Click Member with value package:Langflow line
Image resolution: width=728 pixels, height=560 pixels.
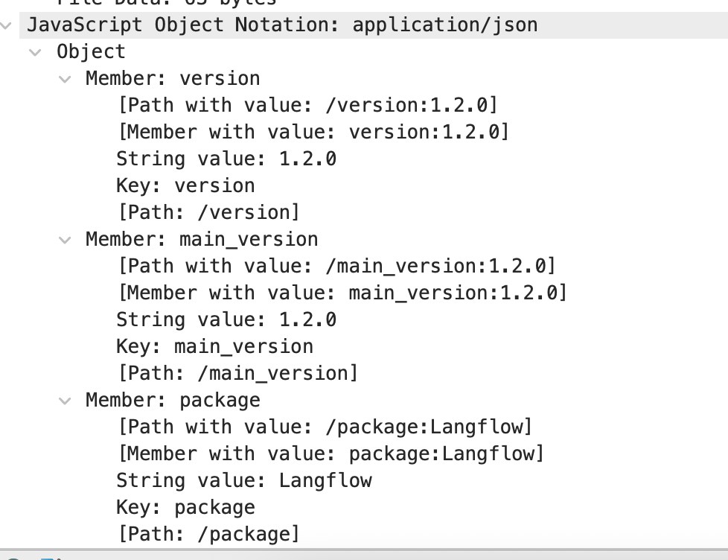pos(331,454)
